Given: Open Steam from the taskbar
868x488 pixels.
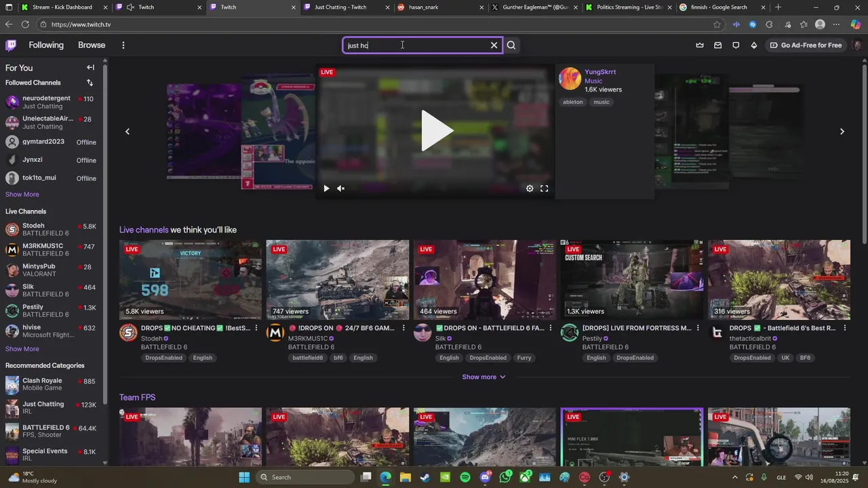Looking at the screenshot, I should point(425,477).
